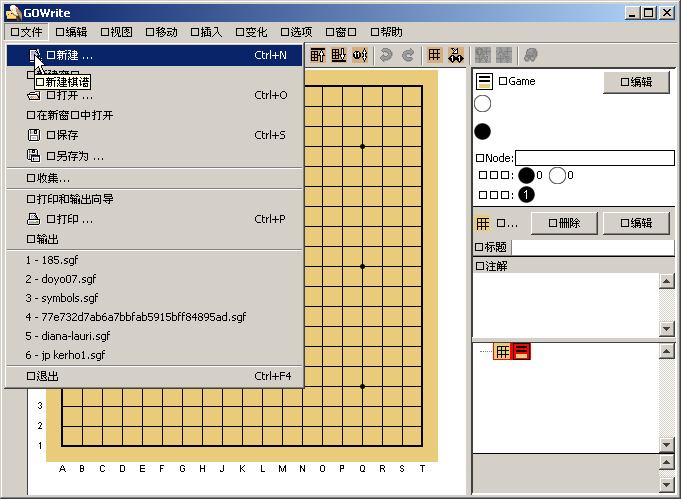Click the save-as icon beside 另存为
This screenshot has height=499, width=681.
point(33,155)
